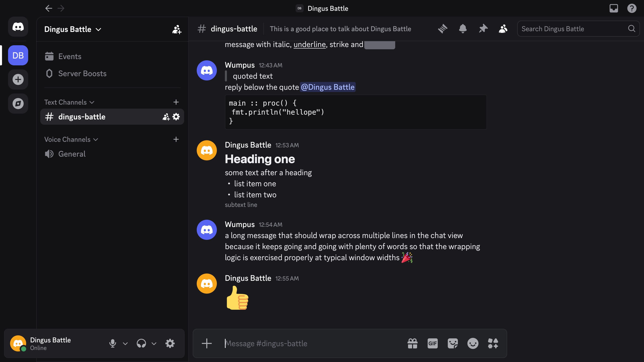This screenshot has height=362, width=644.
Task: Join the General voice channel
Action: [112, 154]
